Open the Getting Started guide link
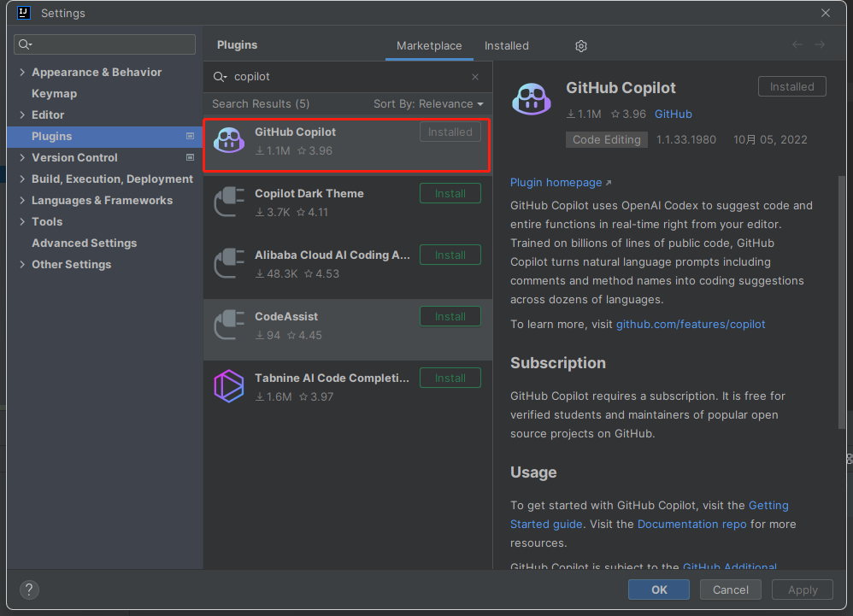 point(768,505)
